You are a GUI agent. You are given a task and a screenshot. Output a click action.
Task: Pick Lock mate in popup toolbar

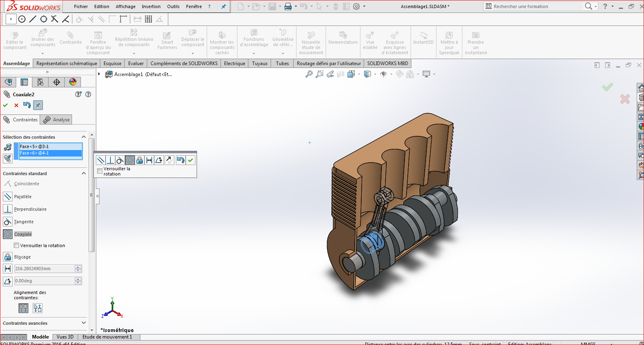140,160
